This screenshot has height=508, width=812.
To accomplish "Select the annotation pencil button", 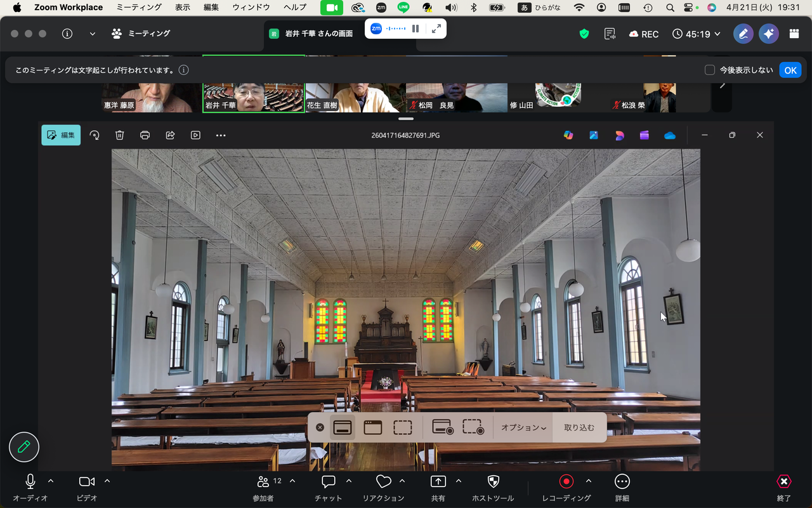I will (24, 446).
